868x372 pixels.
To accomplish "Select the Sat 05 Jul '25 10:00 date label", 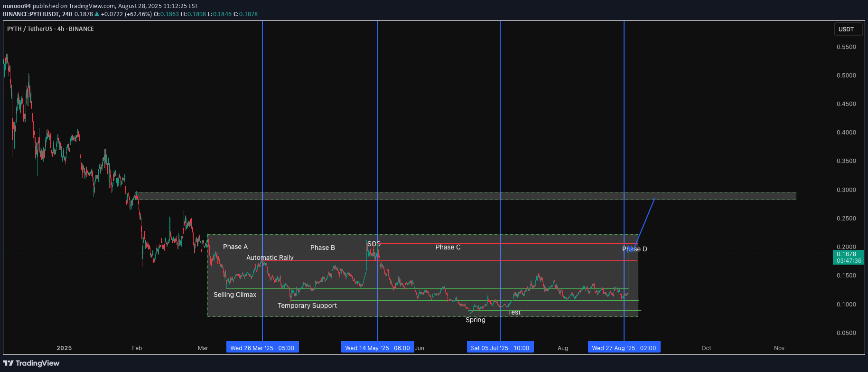I will (500, 348).
